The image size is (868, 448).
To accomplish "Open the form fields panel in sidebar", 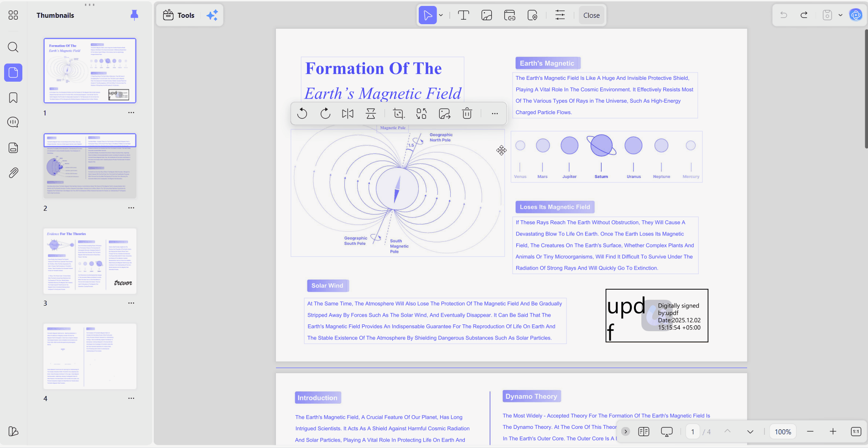I will point(13,148).
